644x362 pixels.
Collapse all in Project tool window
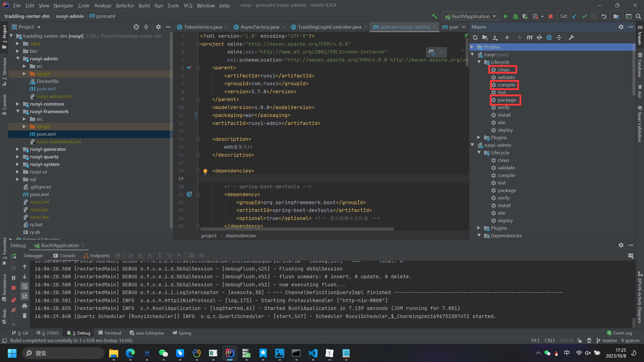146,27
